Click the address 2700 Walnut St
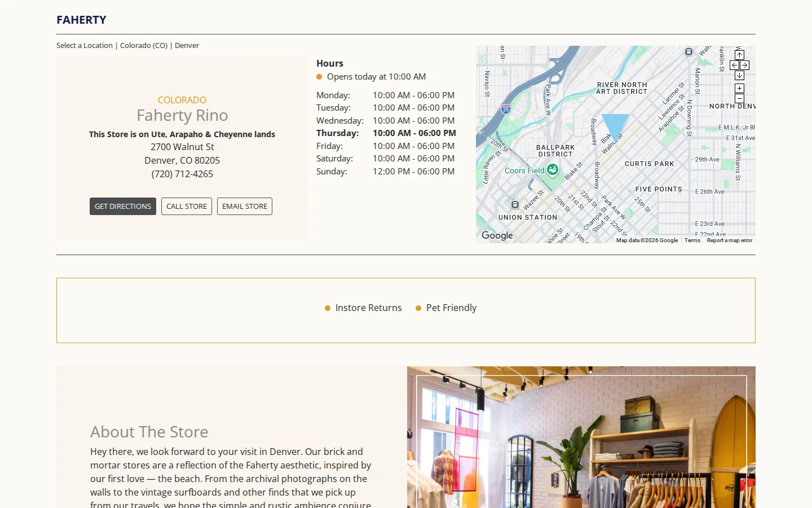Screen dimensions: 812x508 pyautogui.click(x=182, y=147)
